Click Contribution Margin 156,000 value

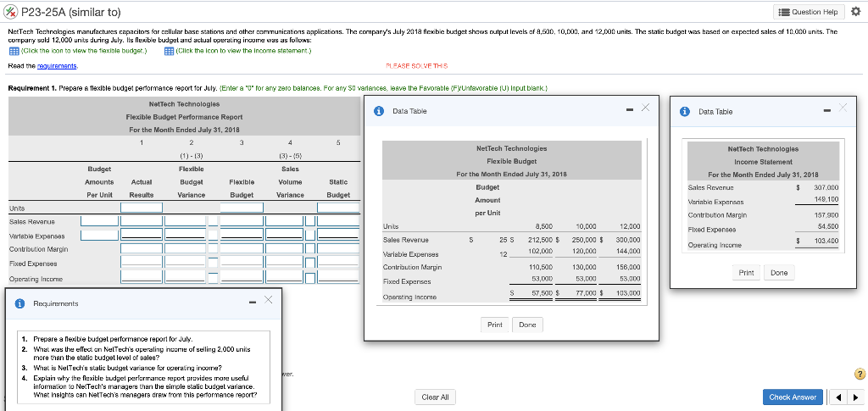tap(629, 267)
